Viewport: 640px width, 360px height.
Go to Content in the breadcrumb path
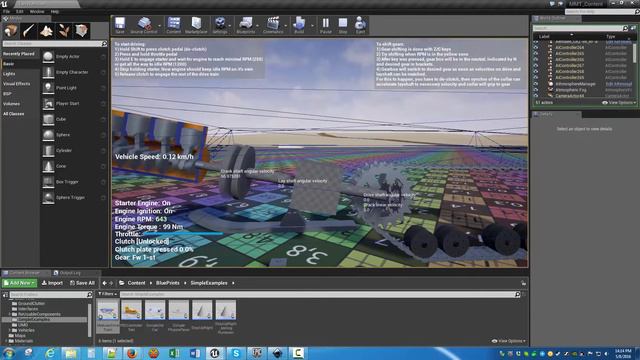click(136, 283)
